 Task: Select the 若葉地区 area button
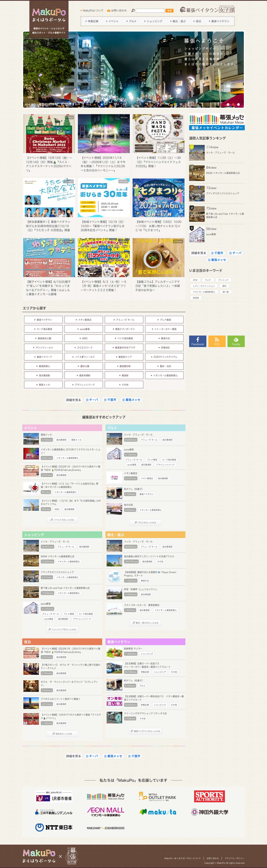click(x=164, y=347)
